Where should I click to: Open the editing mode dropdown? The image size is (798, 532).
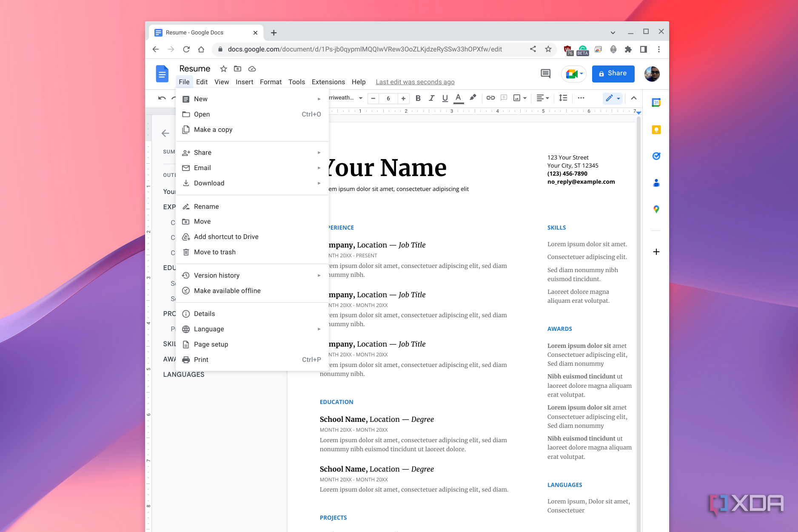coord(613,98)
